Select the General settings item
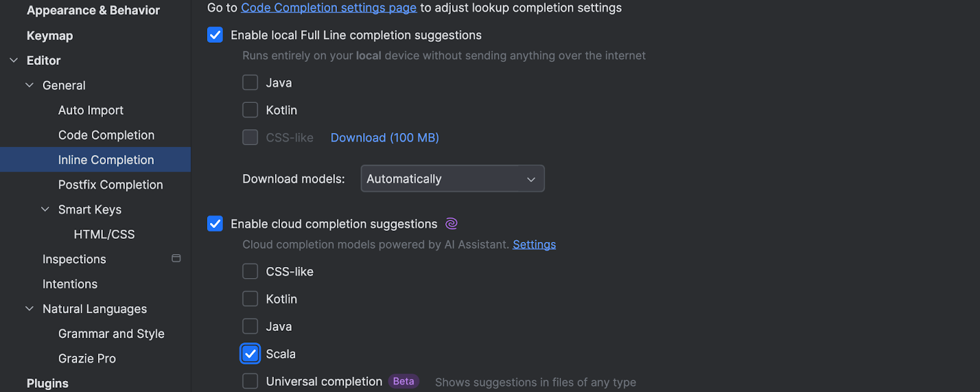Image resolution: width=980 pixels, height=392 pixels. pyautogui.click(x=64, y=85)
